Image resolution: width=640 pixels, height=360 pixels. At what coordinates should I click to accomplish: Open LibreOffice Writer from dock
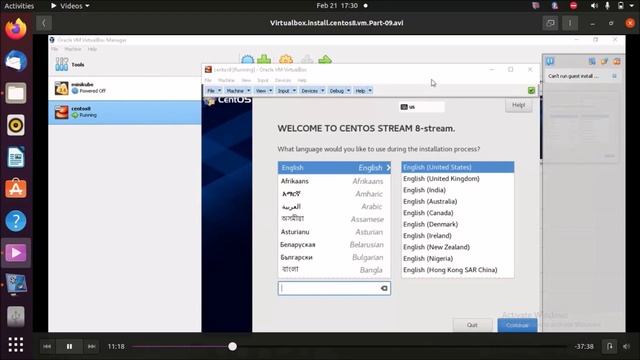pos(16,157)
